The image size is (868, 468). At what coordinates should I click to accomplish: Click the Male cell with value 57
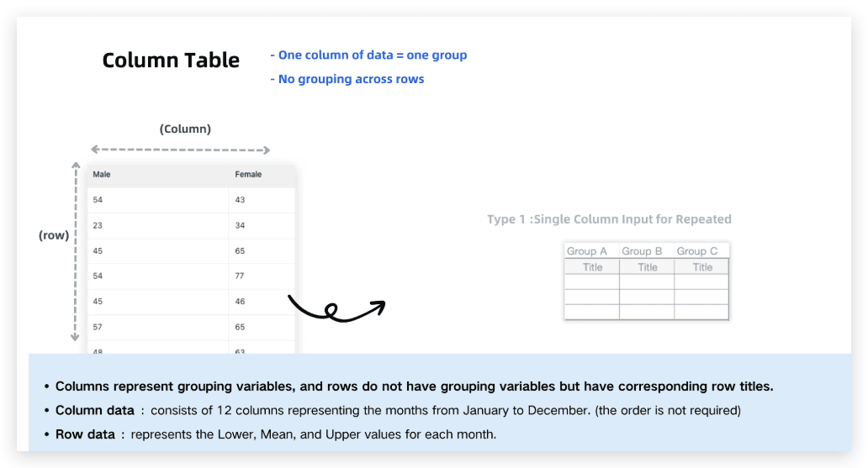pos(158,327)
